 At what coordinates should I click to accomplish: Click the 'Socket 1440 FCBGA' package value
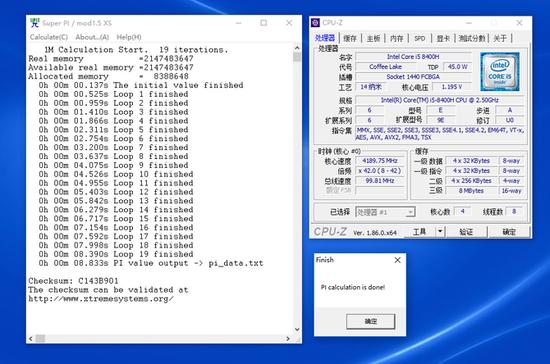[413, 77]
